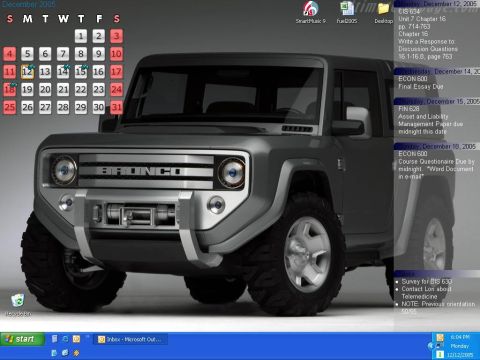Launch Internet Explorer from Quick Launch top row
The width and height of the screenshot is (480, 360).
pos(65,339)
